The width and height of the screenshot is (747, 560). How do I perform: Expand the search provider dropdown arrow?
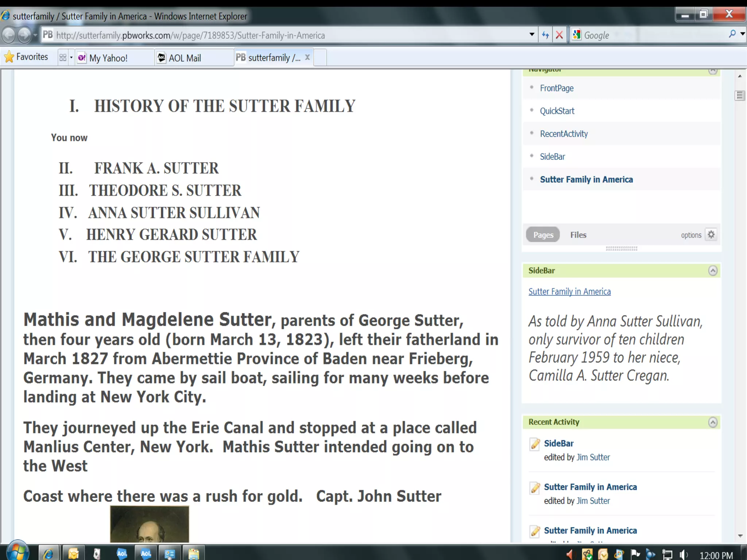point(743,34)
